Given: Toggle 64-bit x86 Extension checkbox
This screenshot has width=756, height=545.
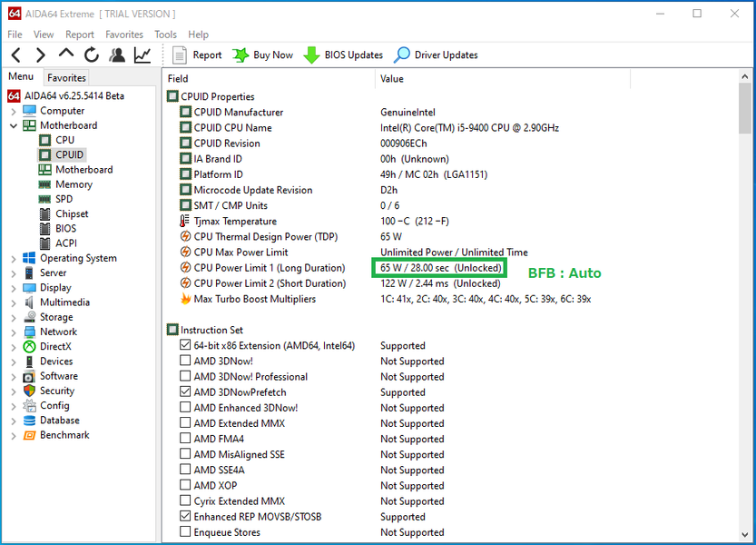Looking at the screenshot, I should click(185, 345).
